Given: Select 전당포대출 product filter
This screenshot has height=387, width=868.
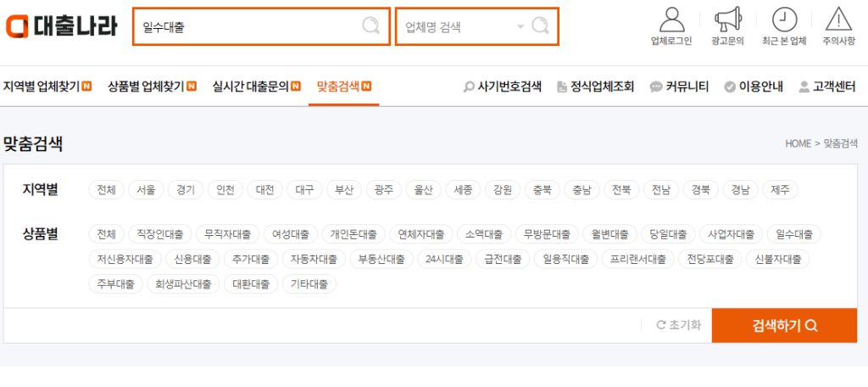Looking at the screenshot, I should (710, 259).
